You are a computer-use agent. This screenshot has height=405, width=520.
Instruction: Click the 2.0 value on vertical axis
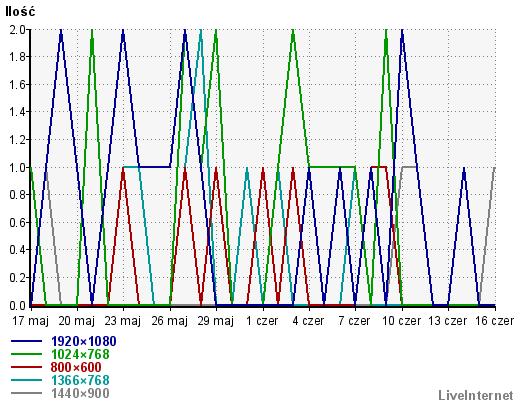click(18, 30)
